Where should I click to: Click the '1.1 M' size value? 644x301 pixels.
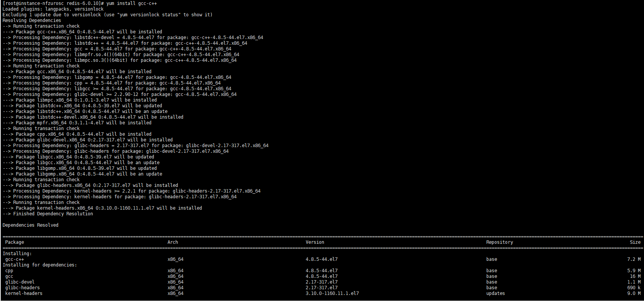tap(634, 282)
